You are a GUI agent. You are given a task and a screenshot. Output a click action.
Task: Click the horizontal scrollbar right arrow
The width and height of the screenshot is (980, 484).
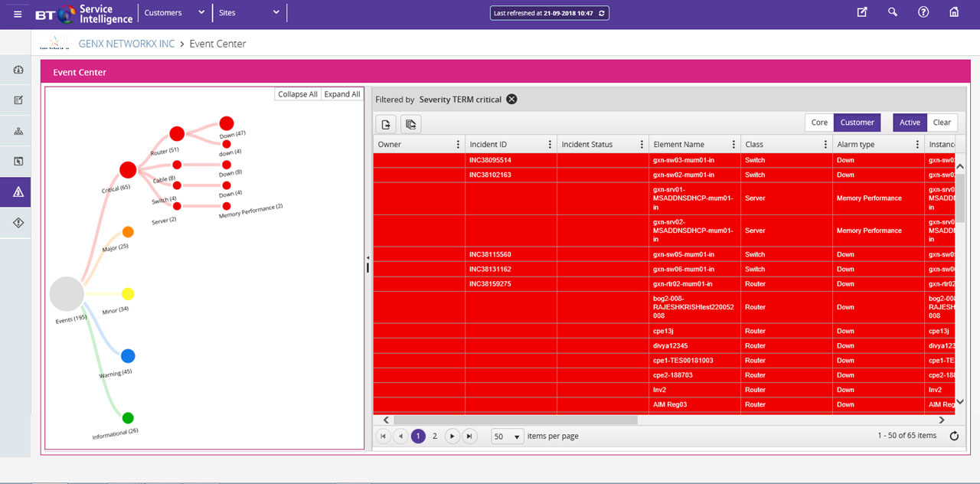point(942,420)
